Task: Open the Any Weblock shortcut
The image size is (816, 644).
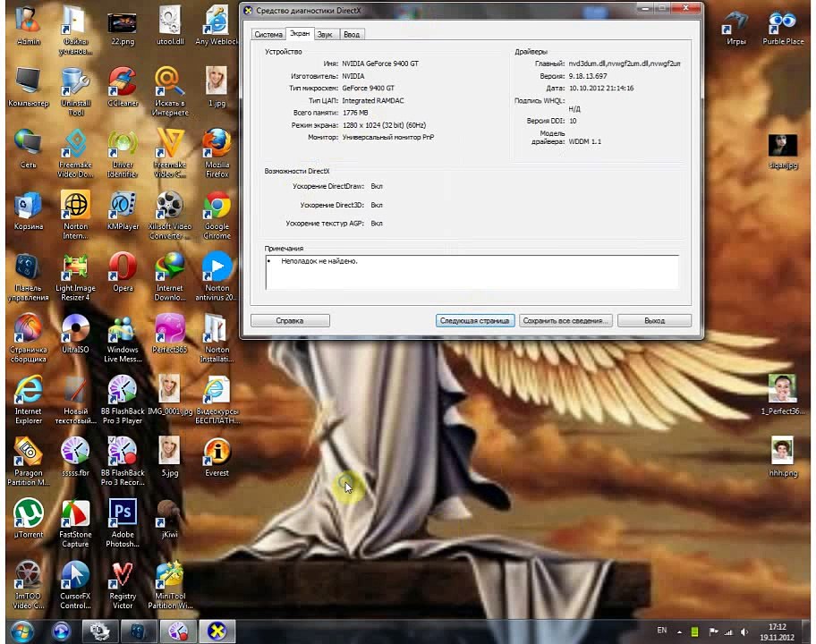Action: [217, 25]
